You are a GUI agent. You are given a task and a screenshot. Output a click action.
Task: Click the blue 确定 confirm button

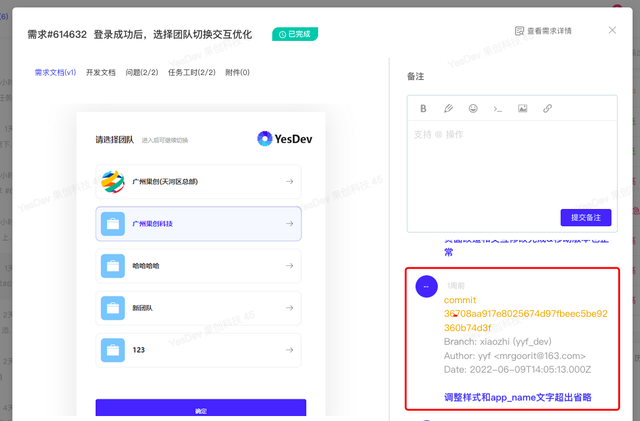tap(201, 408)
